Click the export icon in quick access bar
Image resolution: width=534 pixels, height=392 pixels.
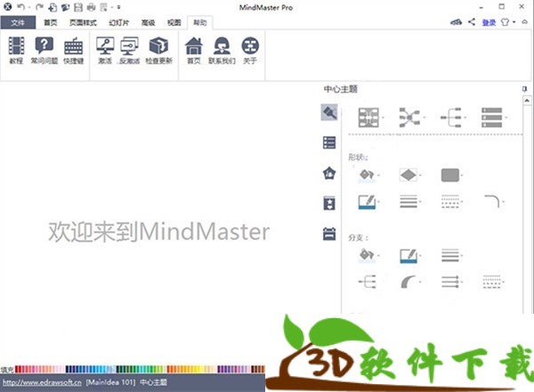click(104, 7)
